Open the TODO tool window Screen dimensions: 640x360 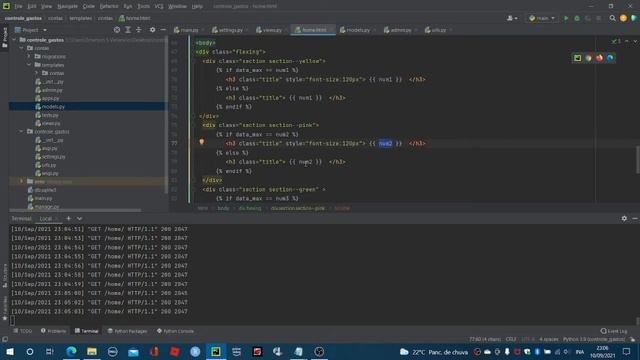click(x=22, y=331)
